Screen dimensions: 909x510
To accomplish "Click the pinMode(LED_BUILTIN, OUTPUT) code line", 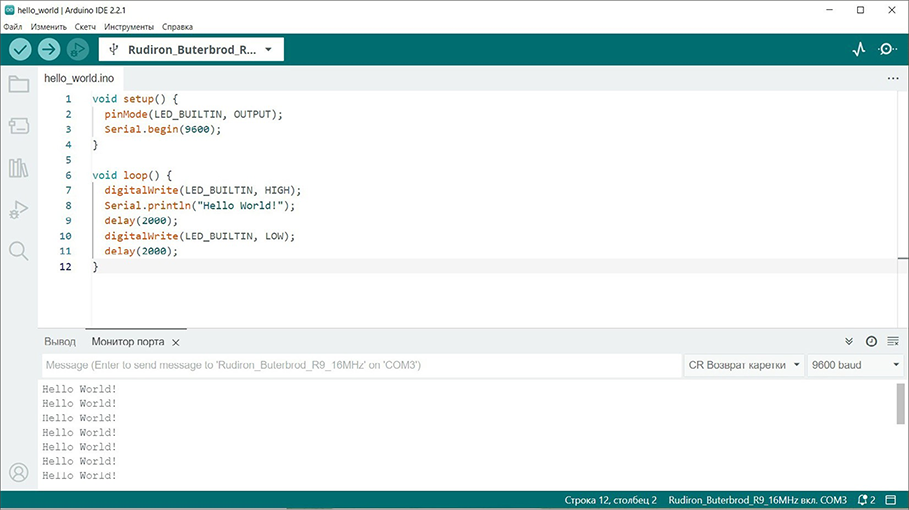I will pos(193,114).
